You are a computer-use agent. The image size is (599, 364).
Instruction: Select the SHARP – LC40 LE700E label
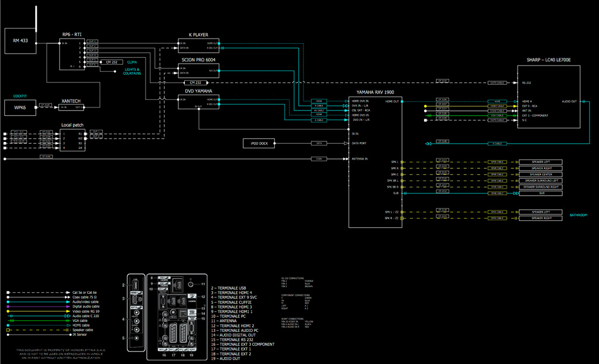[549, 60]
